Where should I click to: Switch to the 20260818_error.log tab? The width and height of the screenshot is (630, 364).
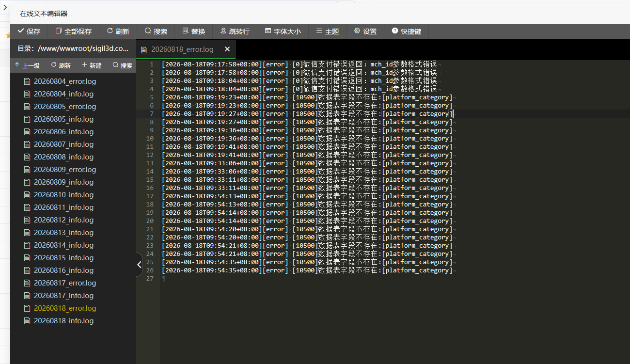[182, 49]
